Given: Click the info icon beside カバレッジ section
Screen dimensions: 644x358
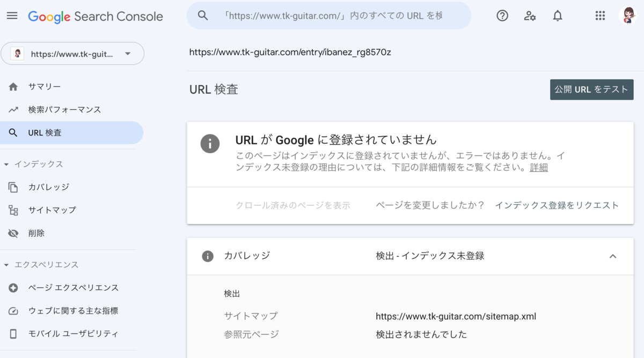Looking at the screenshot, I should tap(208, 256).
